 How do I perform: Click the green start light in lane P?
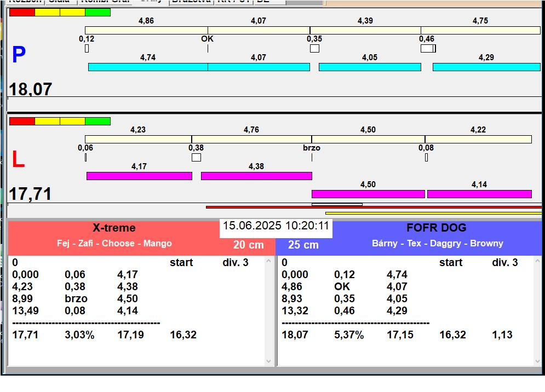coord(97,12)
